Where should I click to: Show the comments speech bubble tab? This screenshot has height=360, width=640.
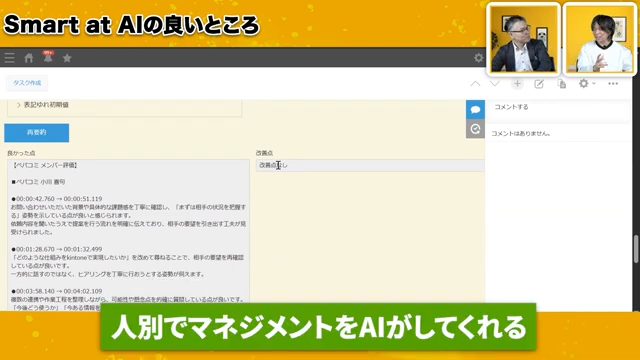(475, 110)
